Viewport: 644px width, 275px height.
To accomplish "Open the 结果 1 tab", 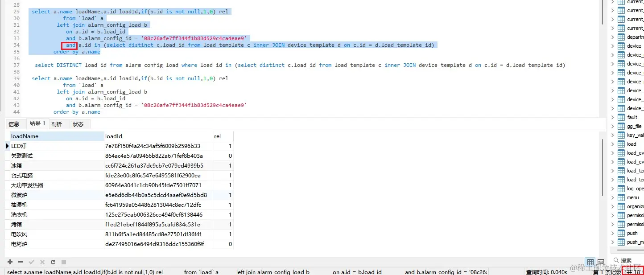I will [37, 123].
